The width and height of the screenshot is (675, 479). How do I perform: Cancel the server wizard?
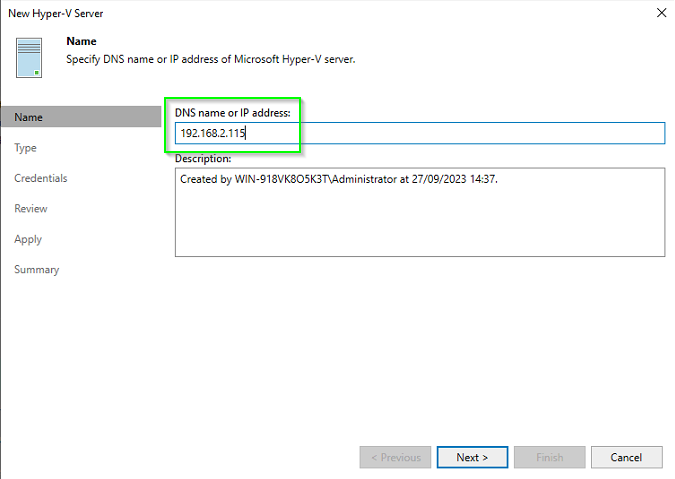pyautogui.click(x=626, y=457)
